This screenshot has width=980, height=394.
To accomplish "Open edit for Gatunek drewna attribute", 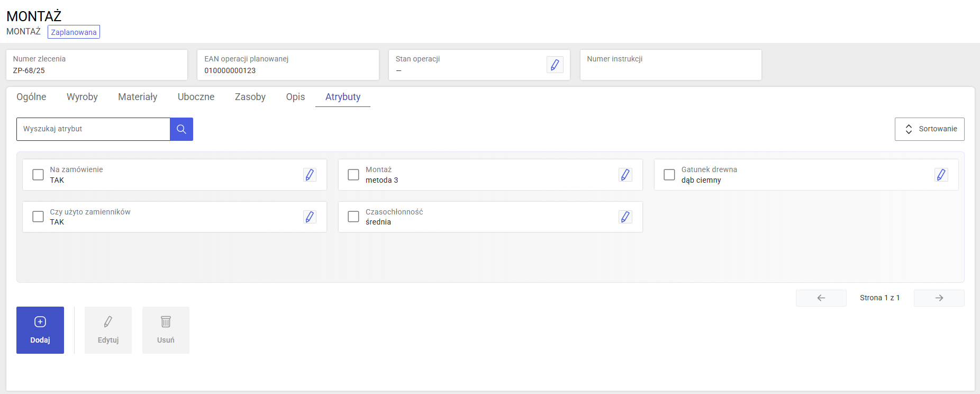I will click(941, 175).
